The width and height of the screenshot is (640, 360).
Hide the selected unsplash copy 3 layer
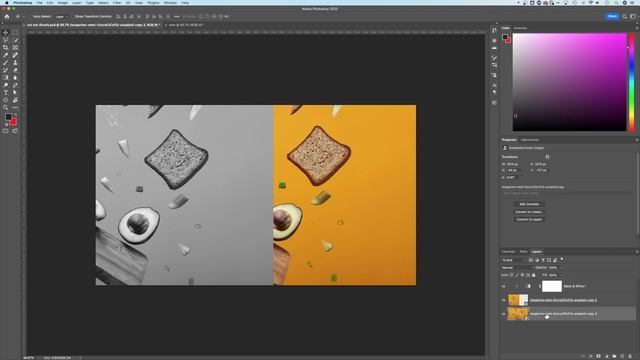pyautogui.click(x=504, y=314)
